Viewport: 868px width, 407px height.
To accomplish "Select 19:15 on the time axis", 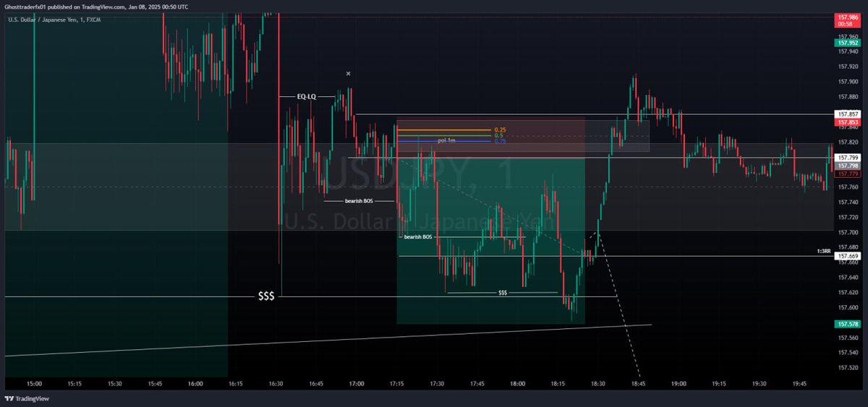I will click(719, 384).
